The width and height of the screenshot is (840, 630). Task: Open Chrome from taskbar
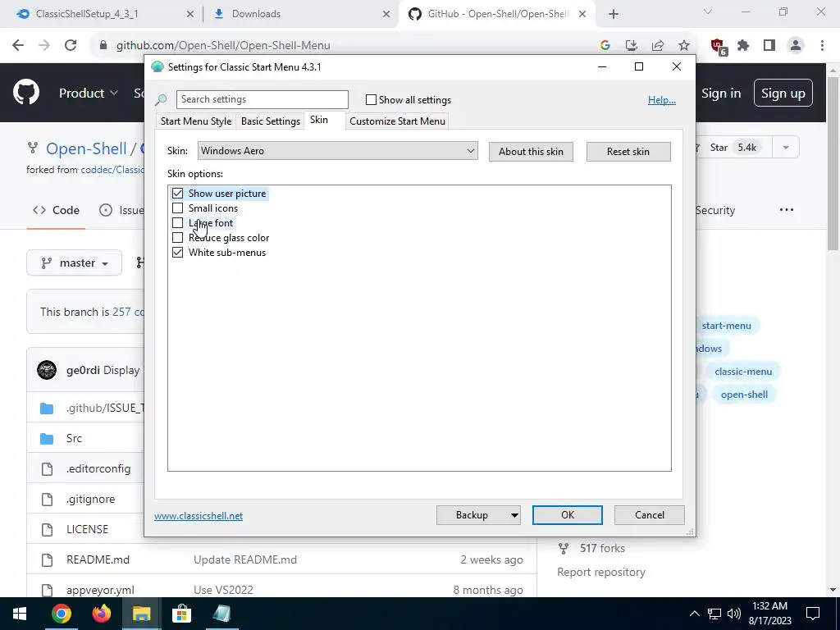pyautogui.click(x=62, y=614)
